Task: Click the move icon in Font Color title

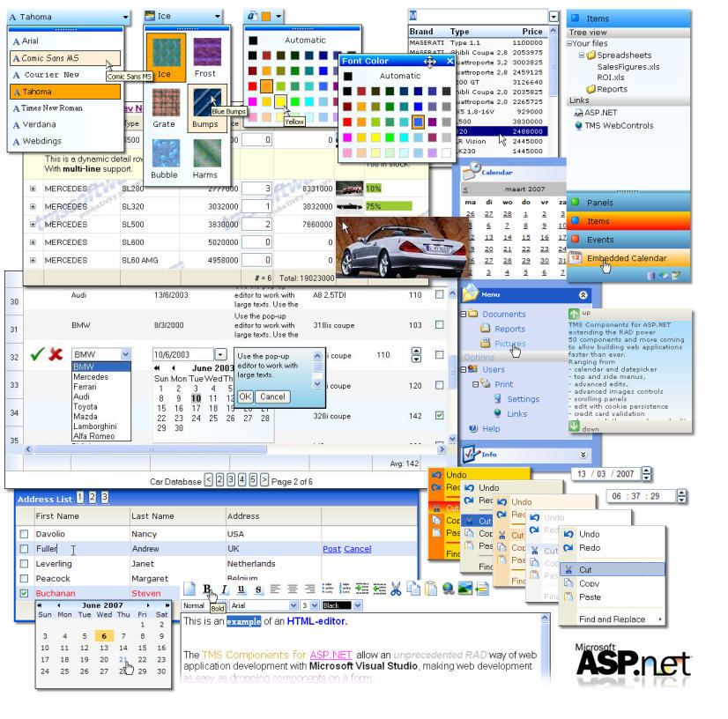Action: click(430, 62)
